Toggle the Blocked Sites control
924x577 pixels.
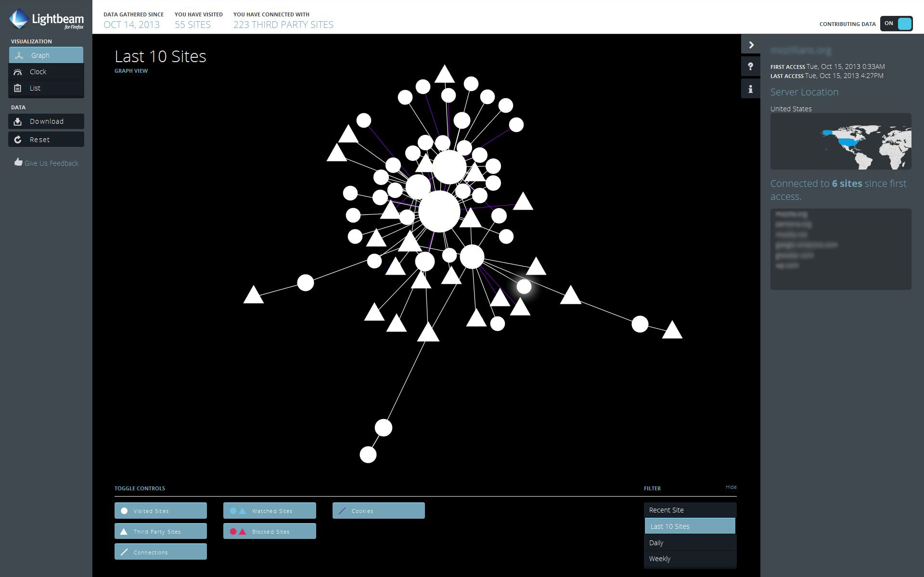(269, 531)
